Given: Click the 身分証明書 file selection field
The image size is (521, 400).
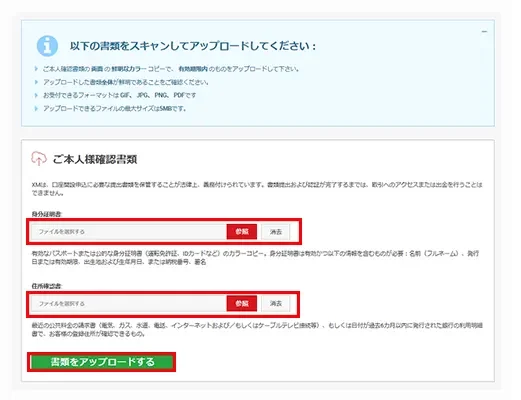Looking at the screenshot, I should point(129,232).
